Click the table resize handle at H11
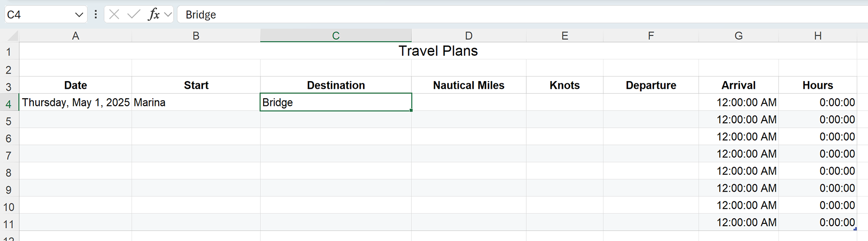The height and width of the screenshot is (241, 868). click(x=855, y=229)
